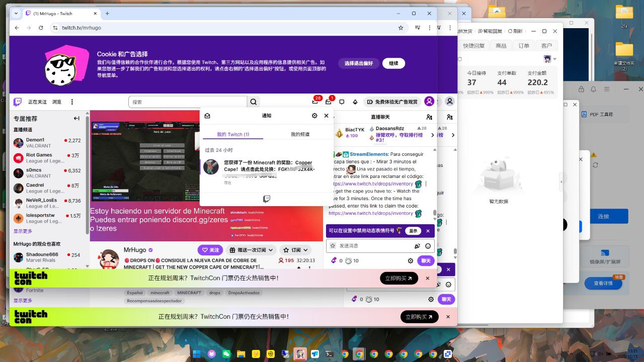Collapse the 专属推荐 sidebar with arrow icon
The height and width of the screenshot is (362, 644).
[x=76, y=119]
